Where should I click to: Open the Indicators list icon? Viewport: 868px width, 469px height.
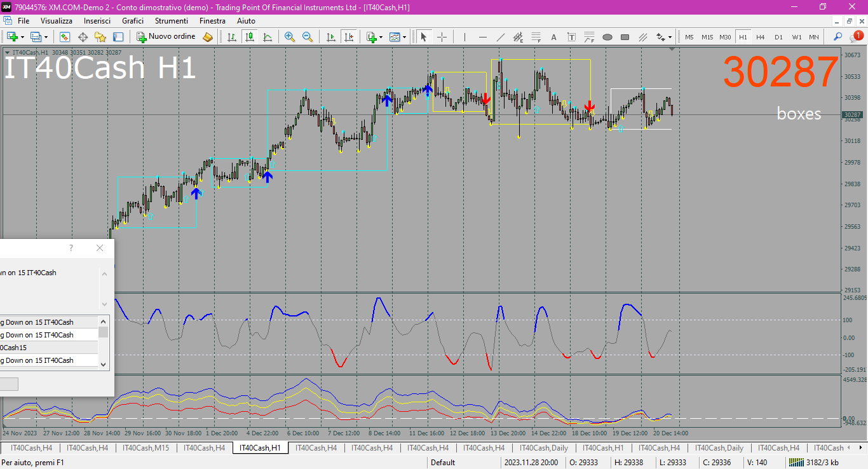tap(371, 37)
